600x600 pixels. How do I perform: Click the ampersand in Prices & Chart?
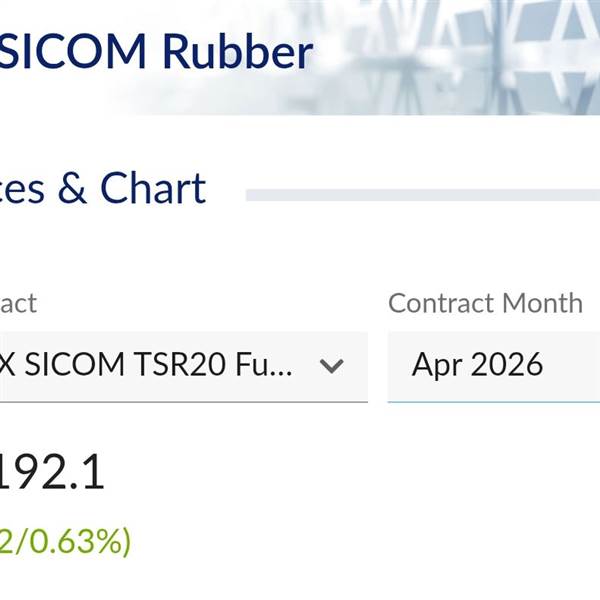(x=72, y=189)
